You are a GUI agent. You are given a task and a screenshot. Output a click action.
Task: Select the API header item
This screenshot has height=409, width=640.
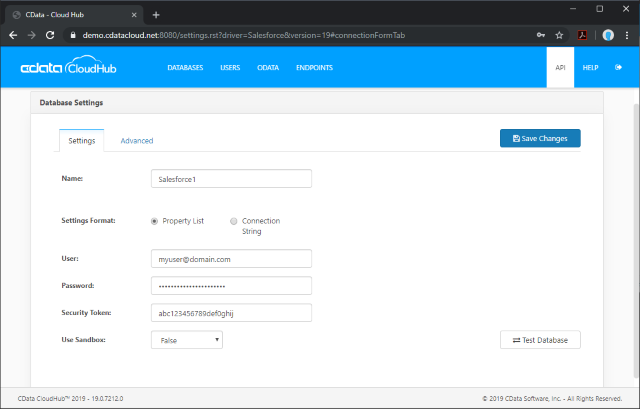pos(560,67)
